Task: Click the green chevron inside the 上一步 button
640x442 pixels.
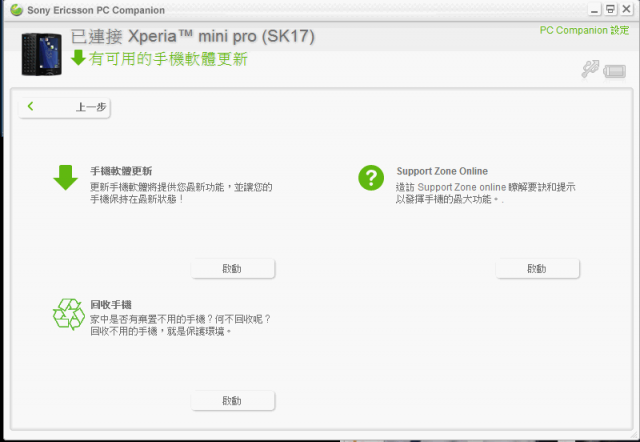Action: click(30, 106)
